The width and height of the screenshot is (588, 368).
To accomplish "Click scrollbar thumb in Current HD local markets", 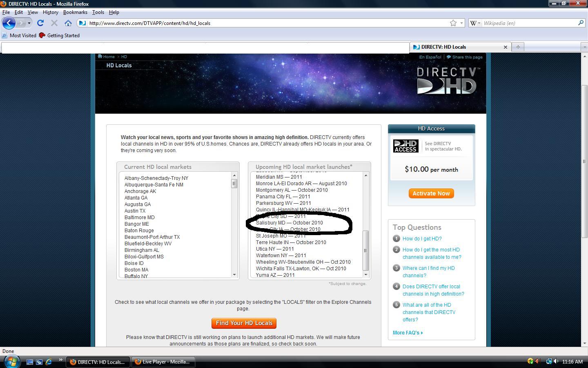I will [234, 184].
